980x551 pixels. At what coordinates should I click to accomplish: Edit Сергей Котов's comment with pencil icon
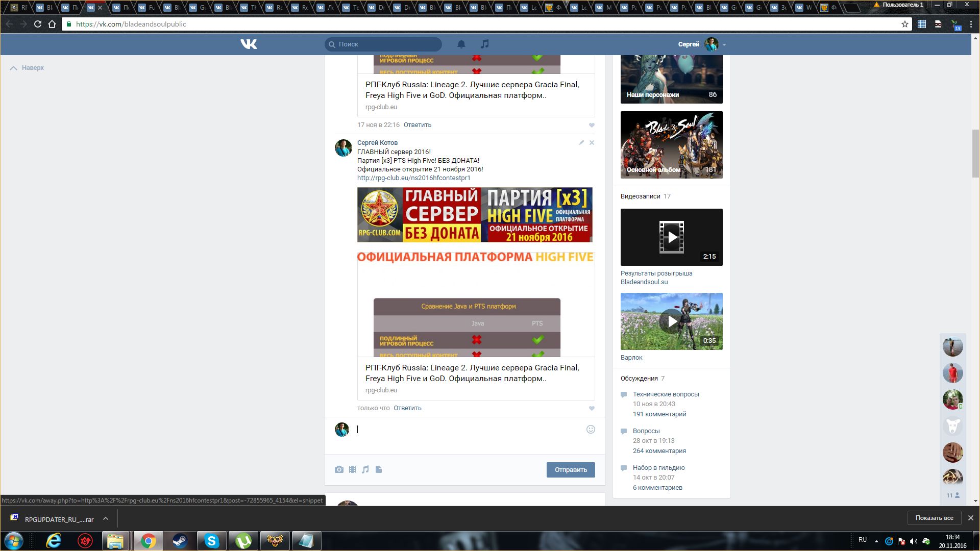click(581, 143)
